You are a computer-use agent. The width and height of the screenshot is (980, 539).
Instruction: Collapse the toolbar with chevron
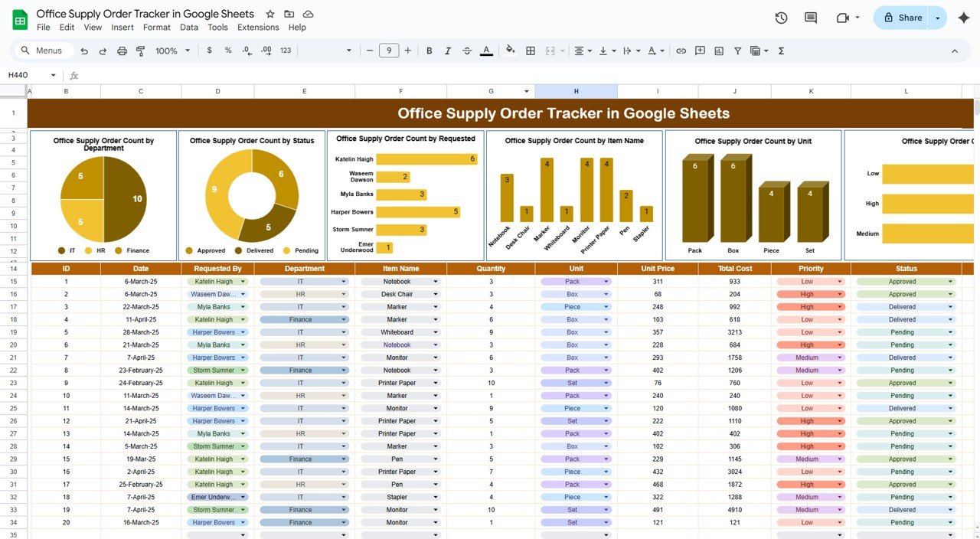955,51
